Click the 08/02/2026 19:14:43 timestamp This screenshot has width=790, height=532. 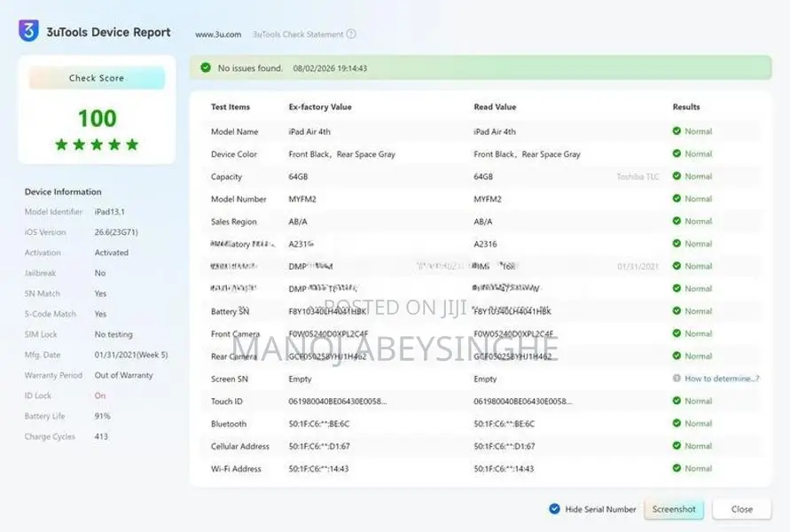tap(330, 68)
